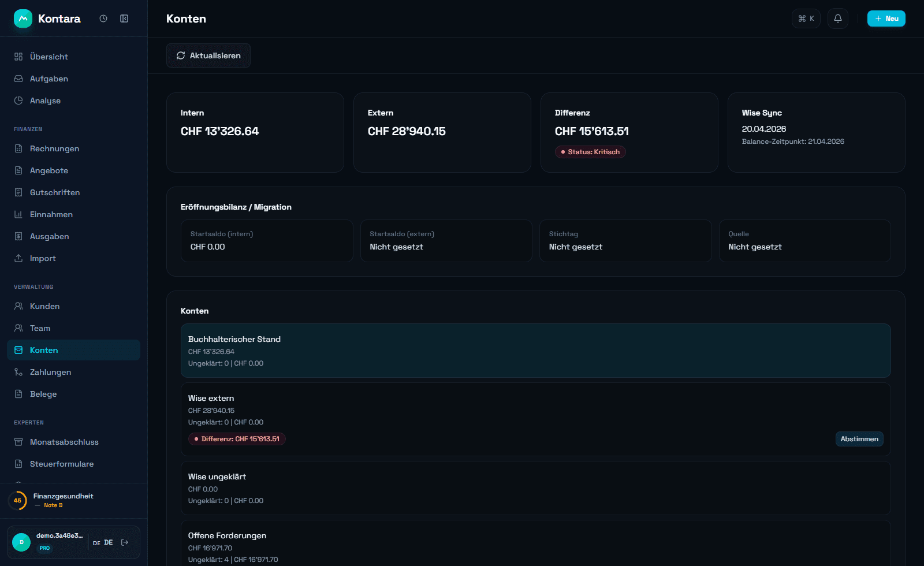Image resolution: width=924 pixels, height=566 pixels.
Task: Navigate to Zahlungen
Action: coord(73,372)
